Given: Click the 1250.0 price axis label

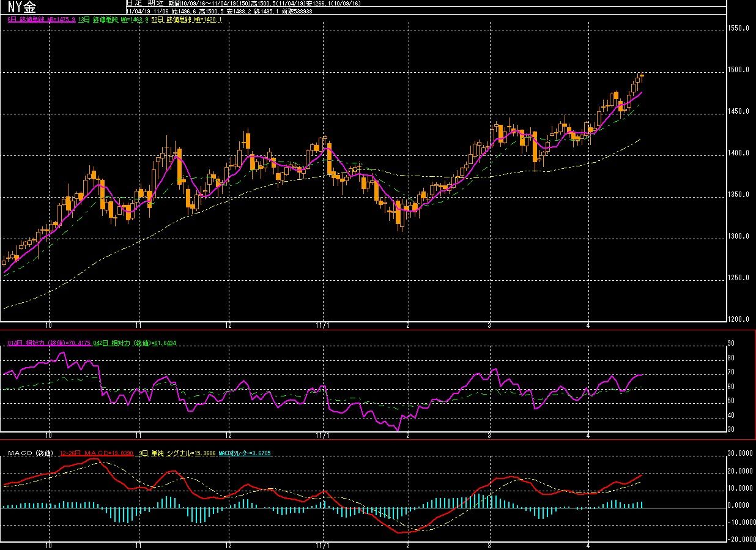Looking at the screenshot, I should pyautogui.click(x=739, y=278).
